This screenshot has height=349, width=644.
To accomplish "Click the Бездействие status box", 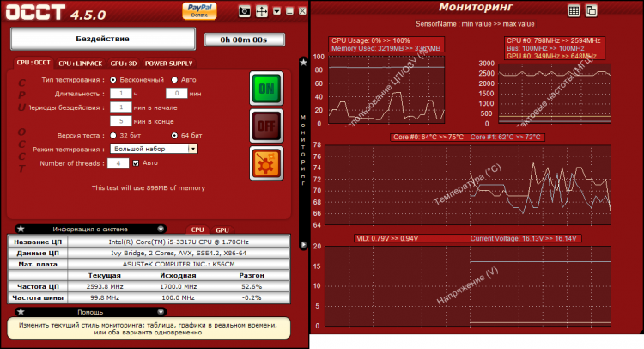I will pos(103,39).
